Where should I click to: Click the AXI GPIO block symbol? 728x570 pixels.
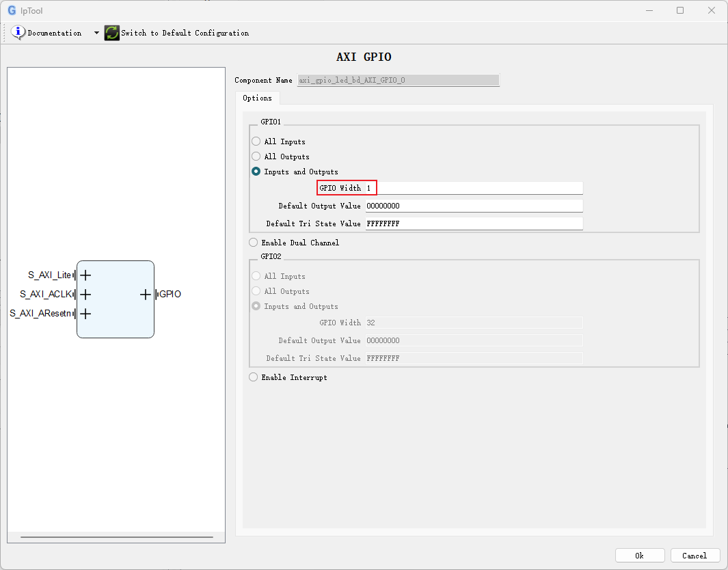point(115,299)
